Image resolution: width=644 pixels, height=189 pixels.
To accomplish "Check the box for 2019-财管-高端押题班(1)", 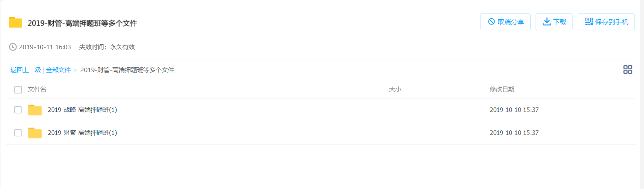I will (x=18, y=132).
